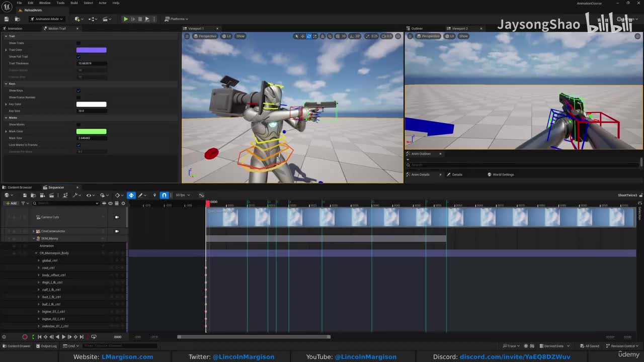Open the Animation Mode dropdown

(46, 19)
